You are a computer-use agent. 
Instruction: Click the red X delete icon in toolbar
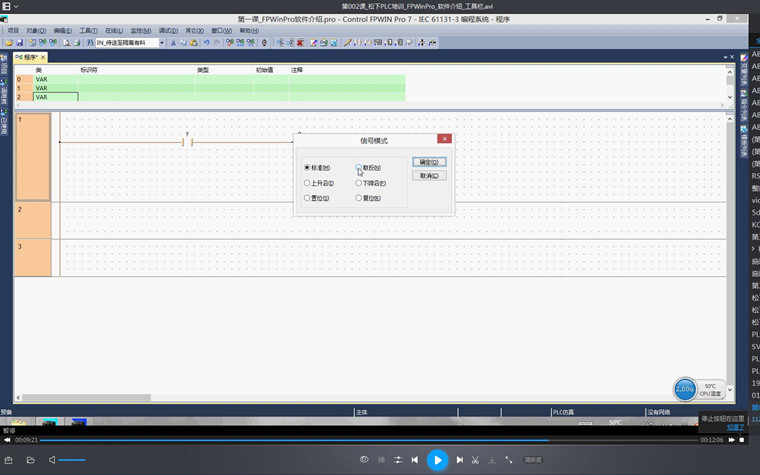301,43
